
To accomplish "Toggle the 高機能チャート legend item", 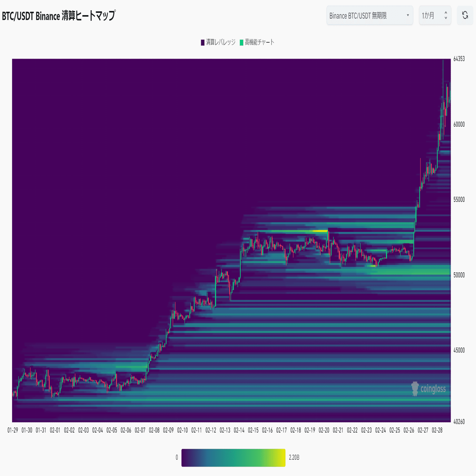I will point(257,42).
